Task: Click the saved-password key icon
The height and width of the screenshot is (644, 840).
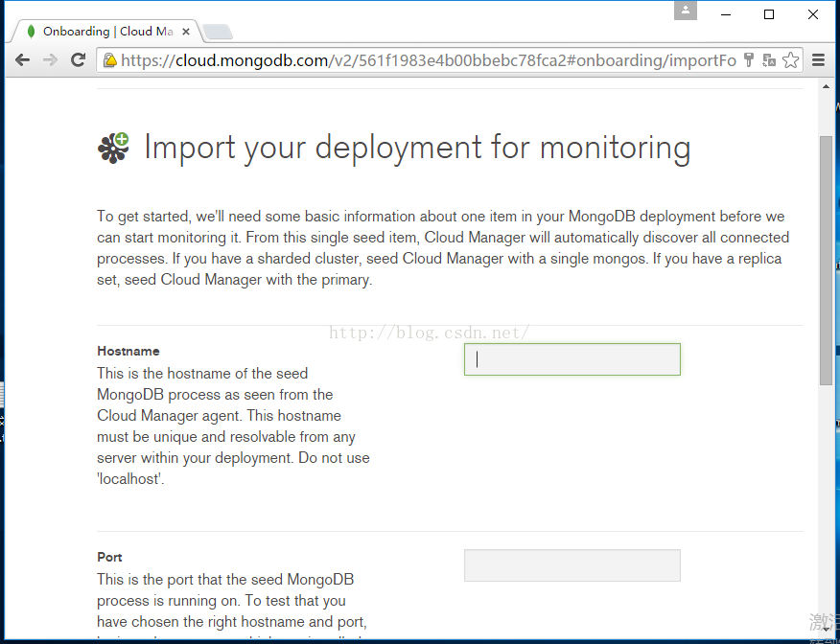Action: (x=749, y=60)
